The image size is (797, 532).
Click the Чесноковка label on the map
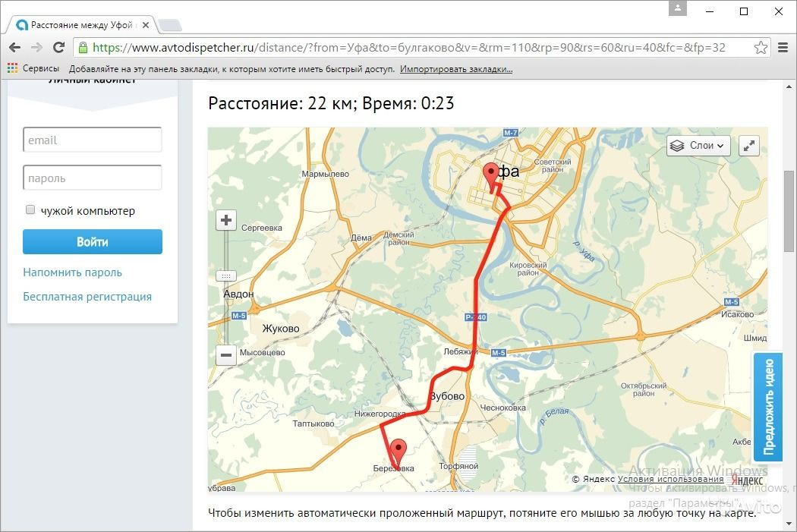pos(502,408)
